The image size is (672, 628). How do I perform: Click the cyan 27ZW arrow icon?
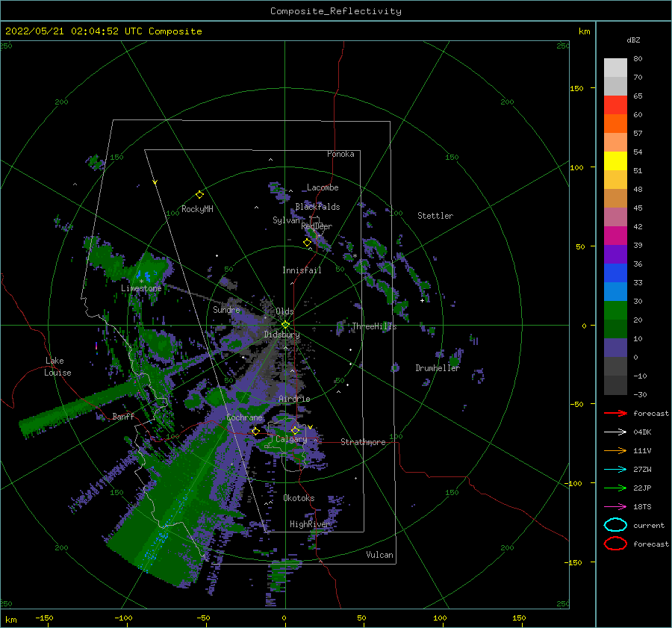click(615, 470)
